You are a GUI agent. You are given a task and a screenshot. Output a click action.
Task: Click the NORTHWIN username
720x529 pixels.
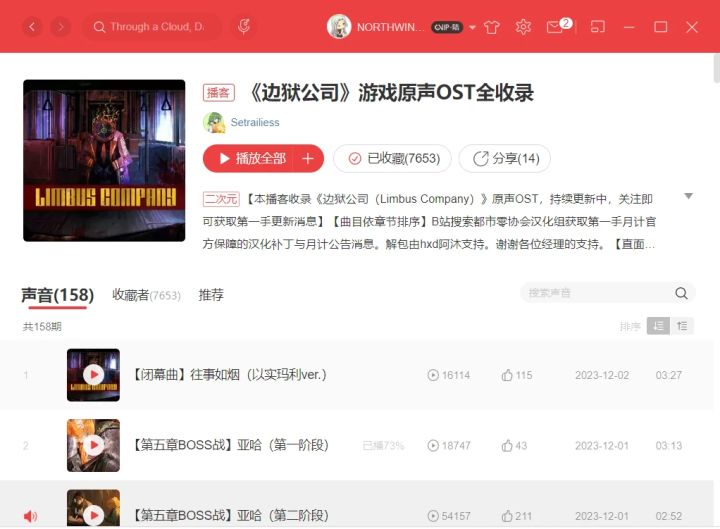[390, 27]
